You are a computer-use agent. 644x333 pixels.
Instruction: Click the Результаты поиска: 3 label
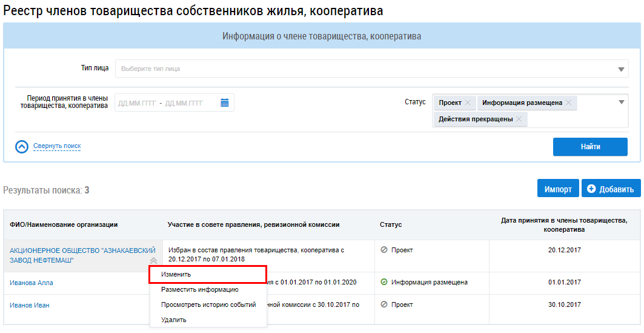pos(46,190)
